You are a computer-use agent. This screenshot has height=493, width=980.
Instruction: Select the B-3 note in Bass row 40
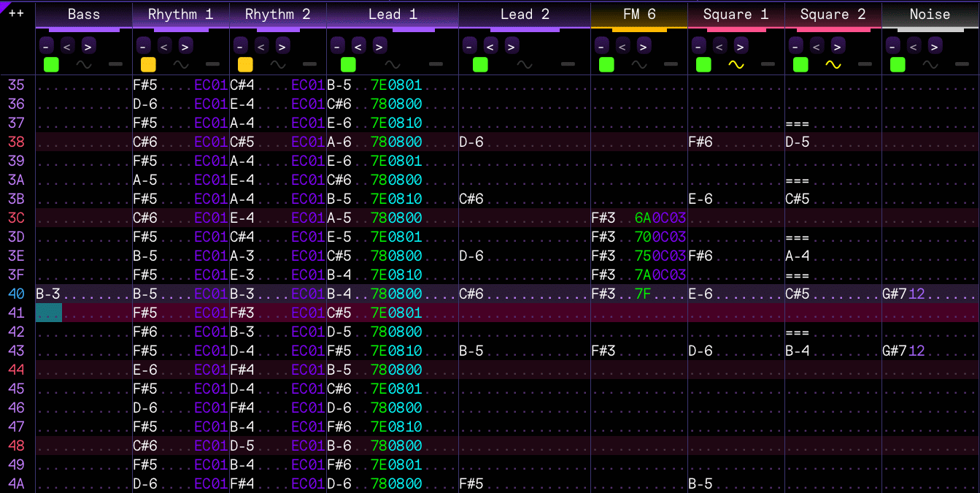(48, 294)
